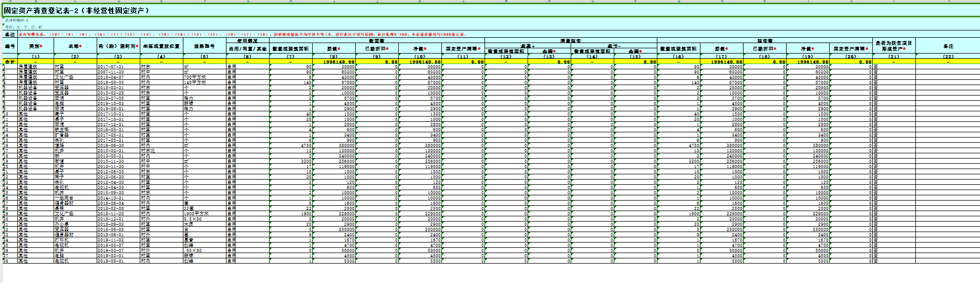The height and width of the screenshot is (283, 980).
Task: Click the 备注 header in column (22)
Action: (x=947, y=46)
